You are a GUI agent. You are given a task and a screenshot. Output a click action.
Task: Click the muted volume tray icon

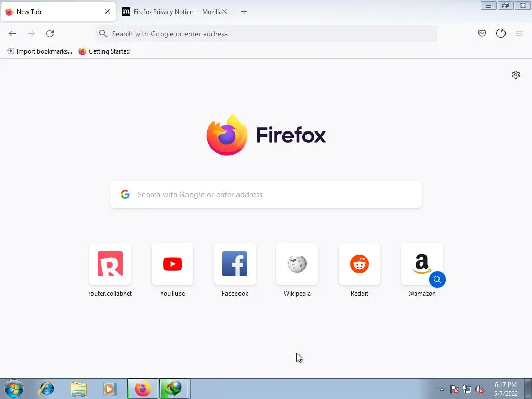click(x=480, y=389)
